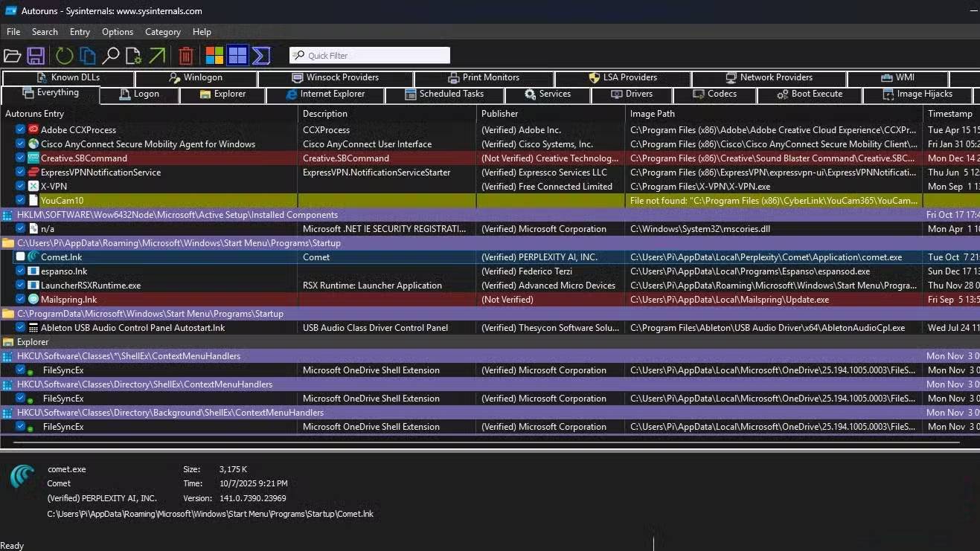The width and height of the screenshot is (980, 551).
Task: Refresh the autoruns scan
Action: pyautogui.click(x=65, y=56)
